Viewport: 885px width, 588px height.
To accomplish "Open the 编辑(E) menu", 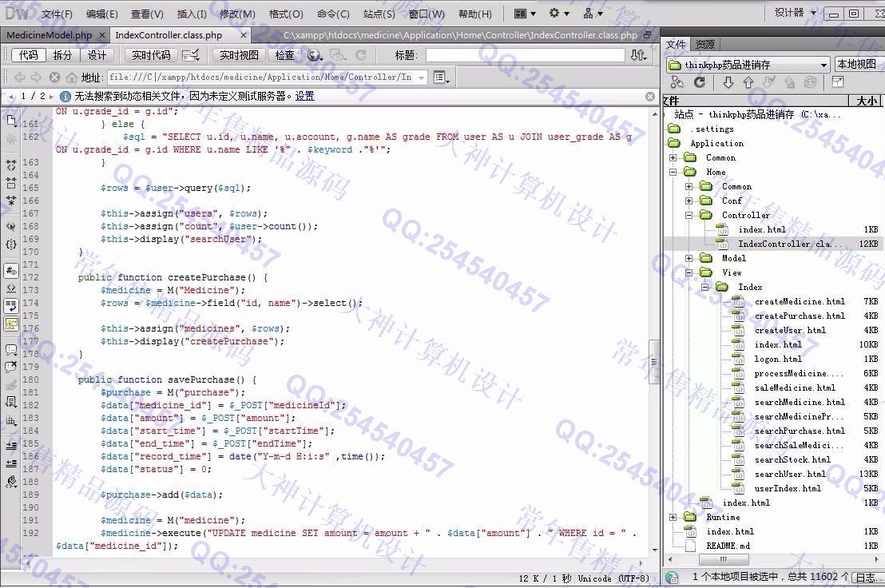I will [102, 14].
